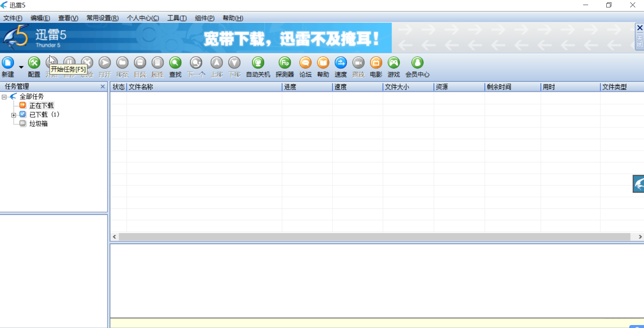Collapse the 全部任务 tree node

[x=4, y=97]
